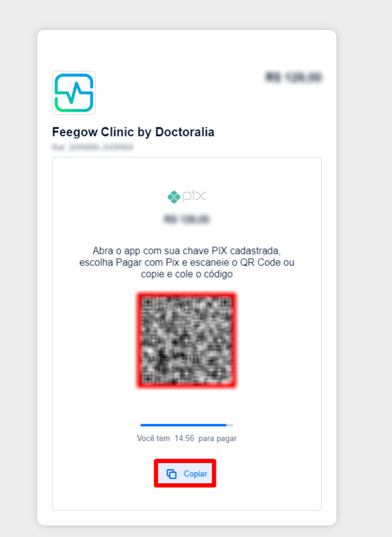The height and width of the screenshot is (537, 392).
Task: Select the blurred QR Code image
Action: pos(187,341)
